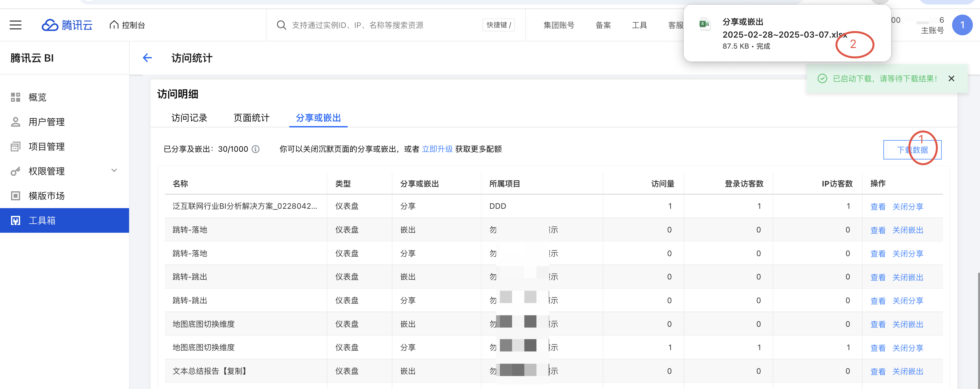Click the 立即升级 link
This screenshot has height=389, width=980.
437,149
